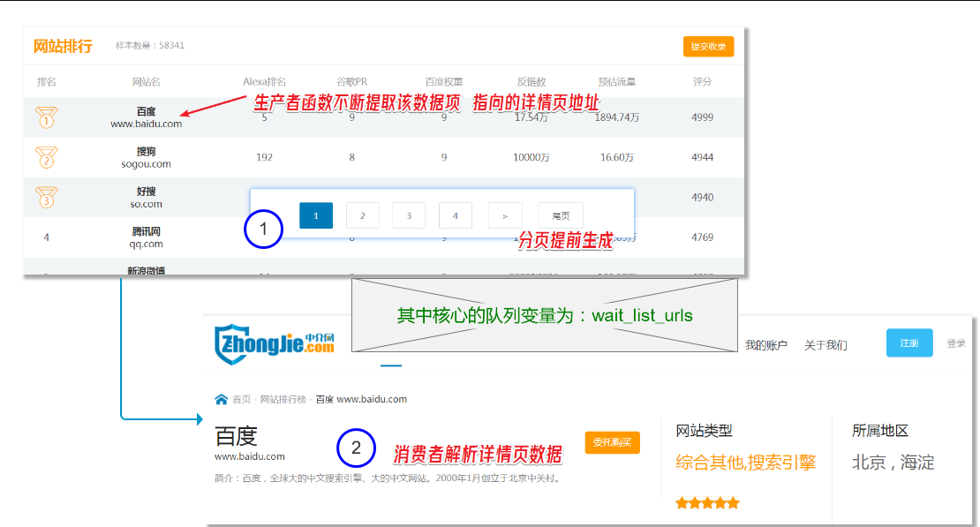Open 我的账户 menu item
This screenshot has height=527, width=980.
coord(765,345)
